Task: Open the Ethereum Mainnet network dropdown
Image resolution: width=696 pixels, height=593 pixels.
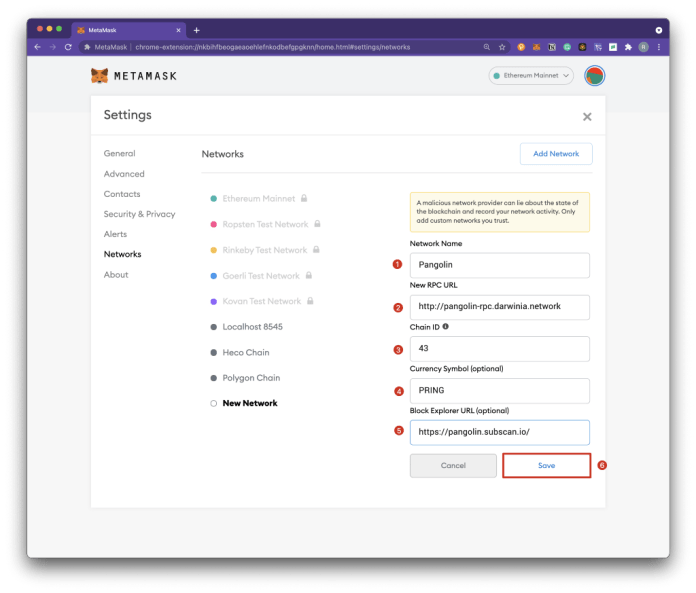Action: pyautogui.click(x=531, y=75)
